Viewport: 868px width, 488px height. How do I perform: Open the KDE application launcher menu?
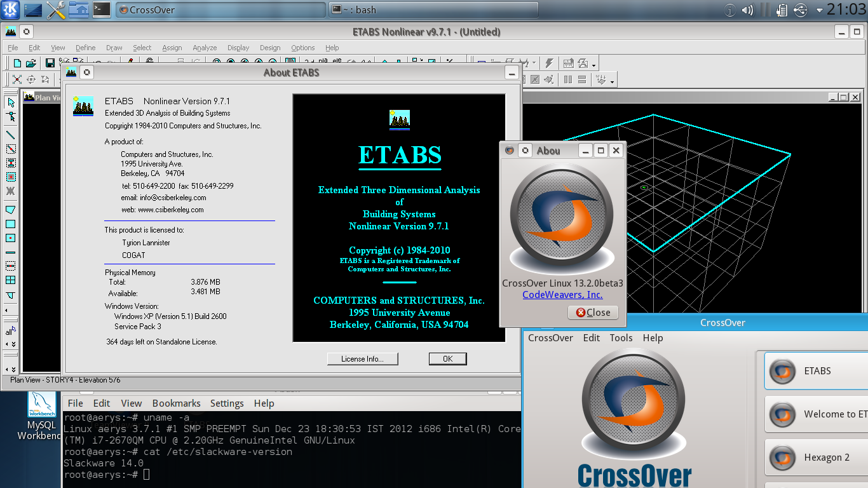pos(9,10)
